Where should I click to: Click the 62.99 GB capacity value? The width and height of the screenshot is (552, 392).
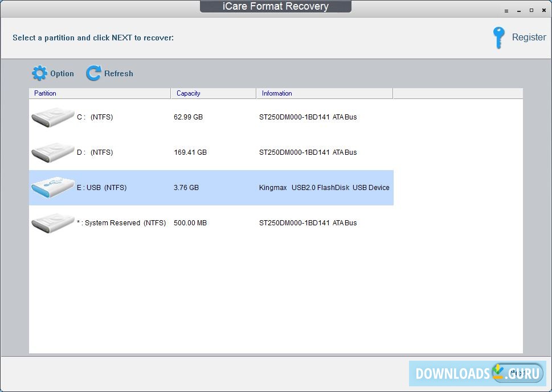[189, 117]
